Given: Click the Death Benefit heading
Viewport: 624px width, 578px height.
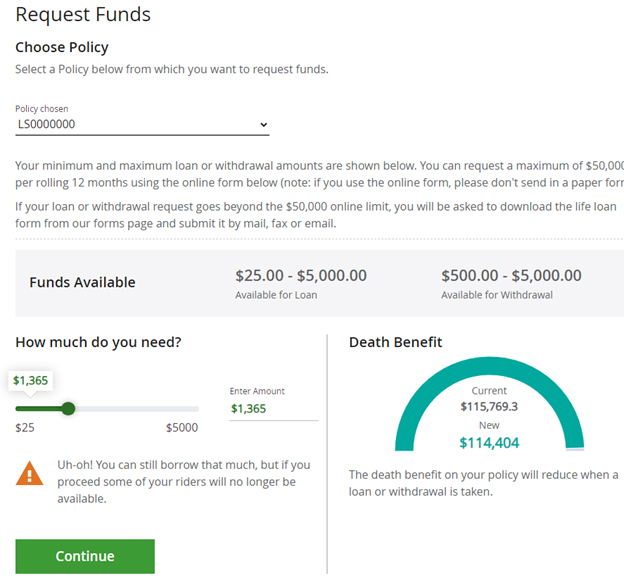Looking at the screenshot, I should coord(395,342).
